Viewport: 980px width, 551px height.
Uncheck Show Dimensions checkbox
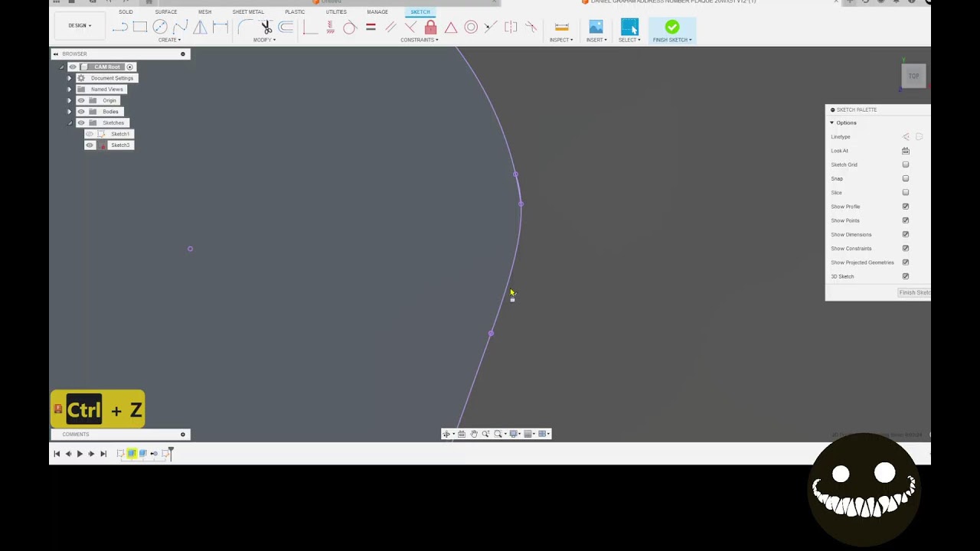point(906,234)
